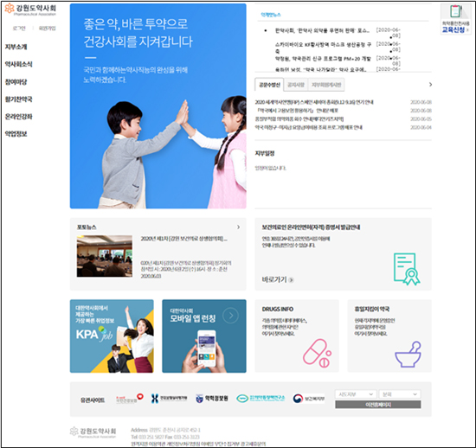476x448 pixels.
Task: Open the 보건복지부 logo link
Action: (x=309, y=398)
